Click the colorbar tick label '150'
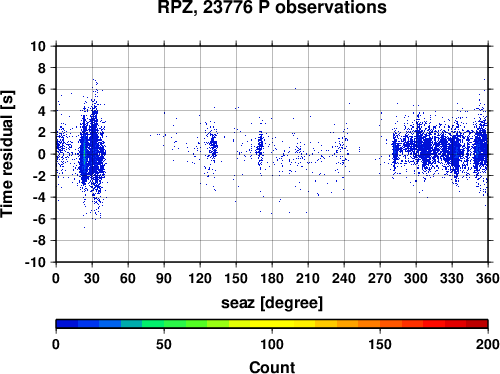This screenshot has width=500, height=374. (x=380, y=344)
